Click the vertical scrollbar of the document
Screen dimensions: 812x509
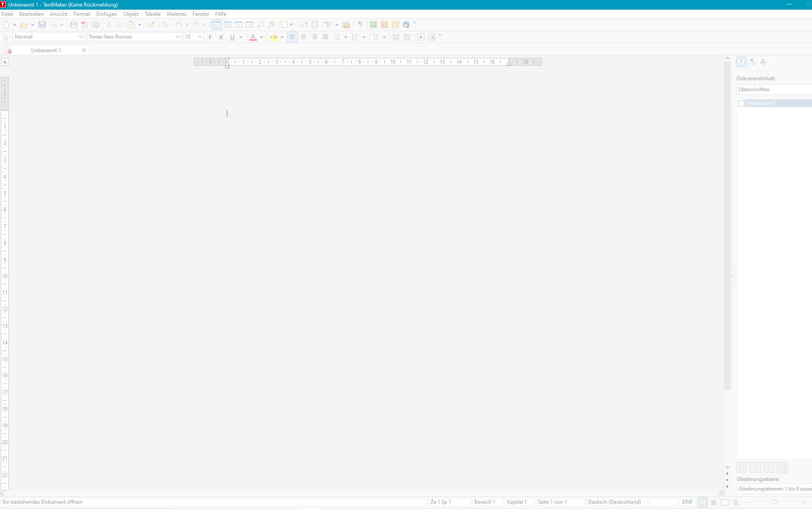727,226
